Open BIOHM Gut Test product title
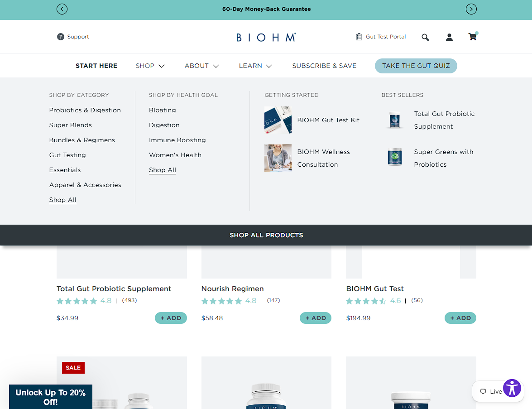 pyautogui.click(x=375, y=289)
